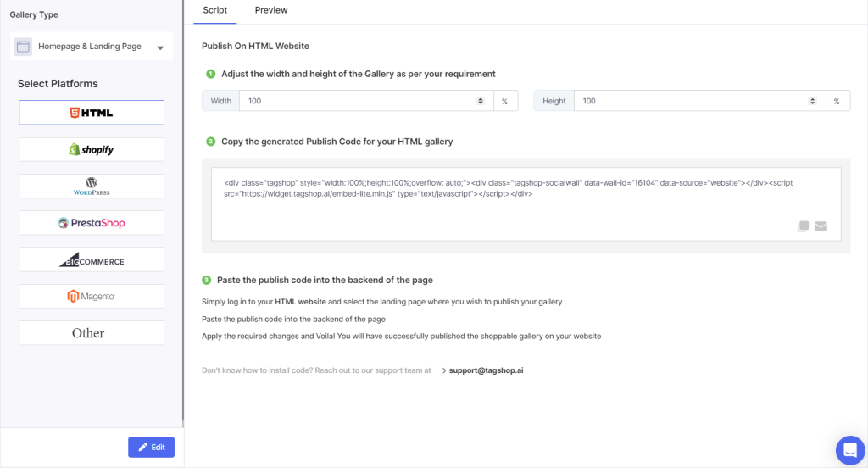Click the 'HTML website' bold text
Viewport: 868px width, 468px height.
(x=301, y=302)
